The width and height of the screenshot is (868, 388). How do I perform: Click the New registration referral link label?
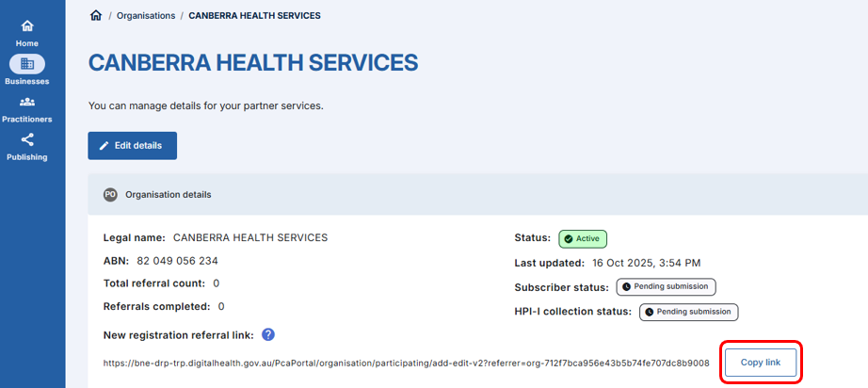(x=179, y=335)
